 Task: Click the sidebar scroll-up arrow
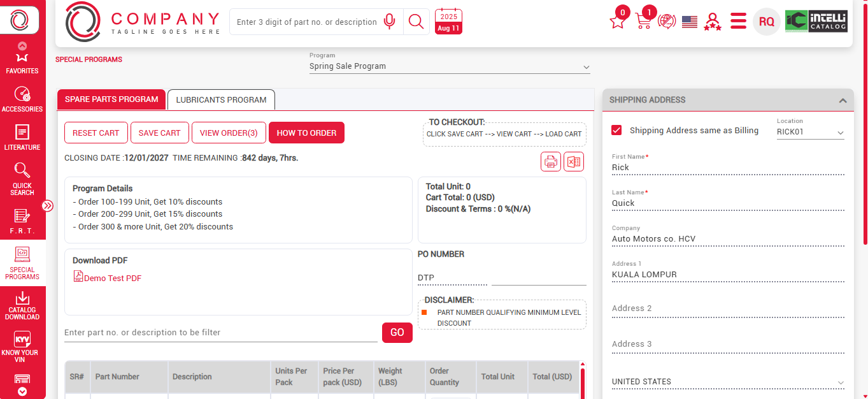point(22,45)
